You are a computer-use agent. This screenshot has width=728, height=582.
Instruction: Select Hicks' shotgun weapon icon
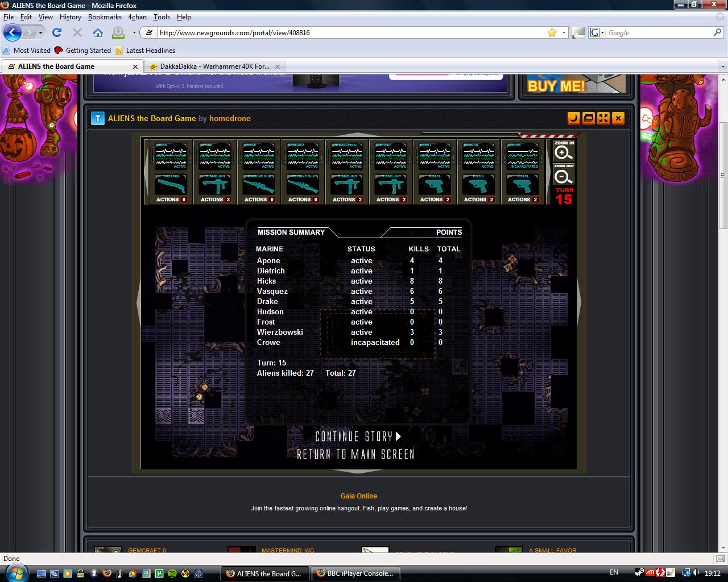(x=171, y=185)
